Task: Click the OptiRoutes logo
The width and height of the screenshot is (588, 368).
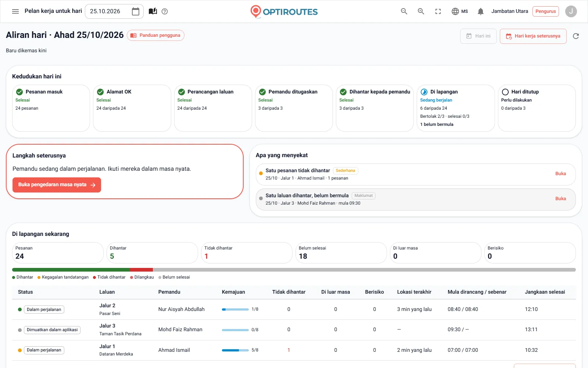Action: pyautogui.click(x=284, y=11)
